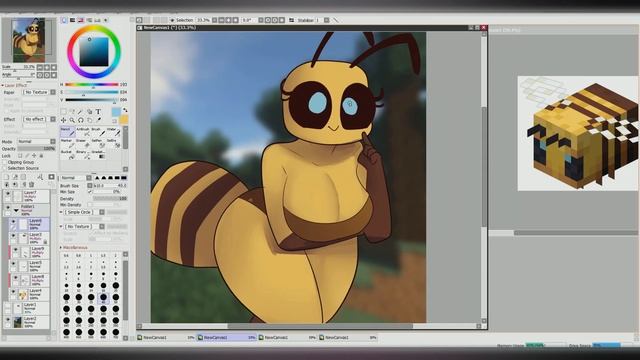Select the Brush tool
The image size is (640, 360).
pos(98,131)
